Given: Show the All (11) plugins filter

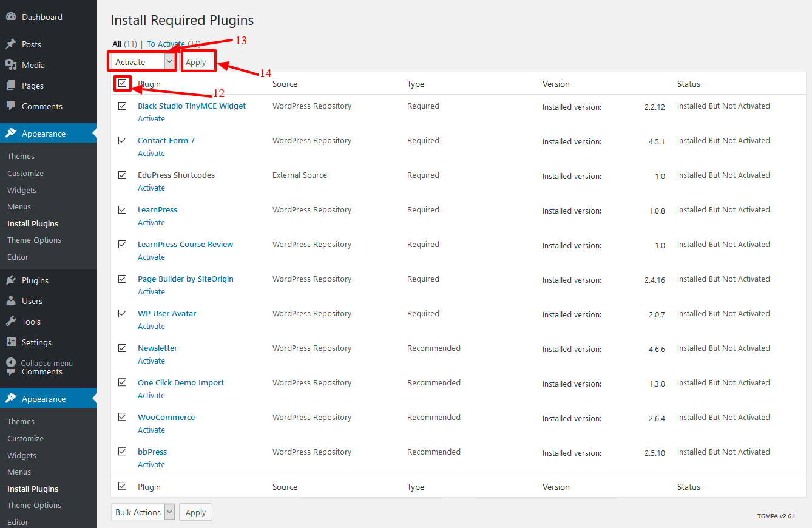Looking at the screenshot, I should (x=124, y=44).
